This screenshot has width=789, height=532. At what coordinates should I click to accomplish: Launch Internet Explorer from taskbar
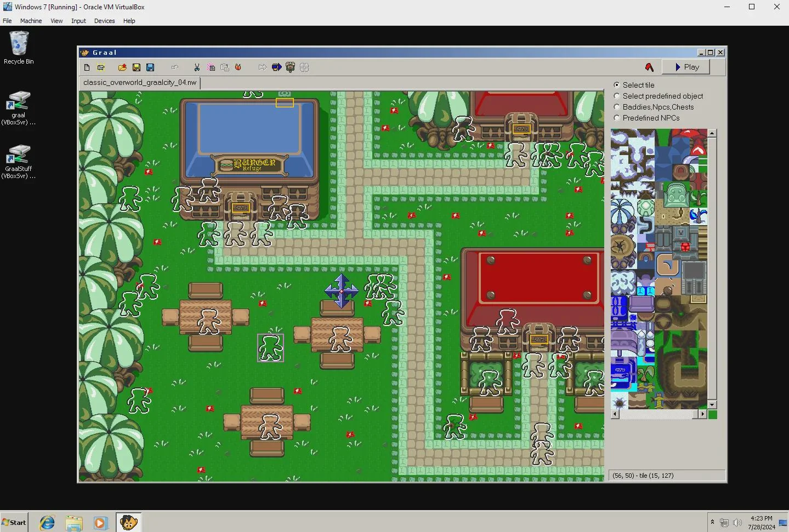pyautogui.click(x=47, y=523)
